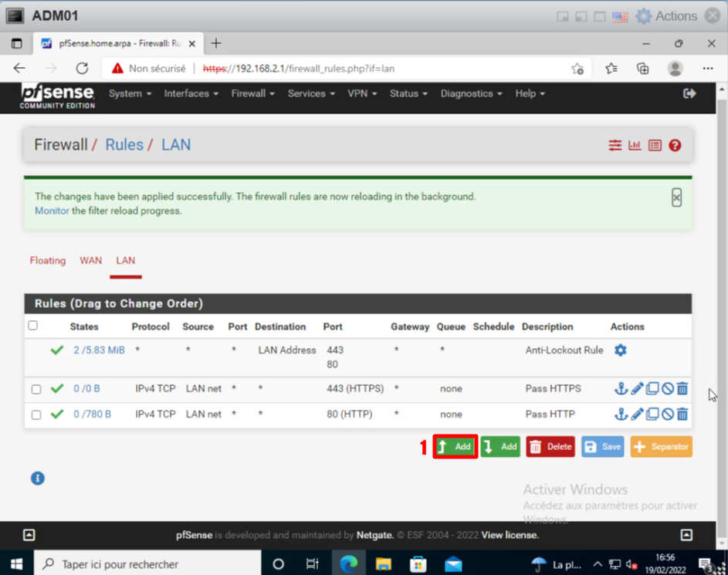Tick the checkbox for Pass HTTPS rule
The height and width of the screenshot is (575, 728).
click(x=36, y=389)
